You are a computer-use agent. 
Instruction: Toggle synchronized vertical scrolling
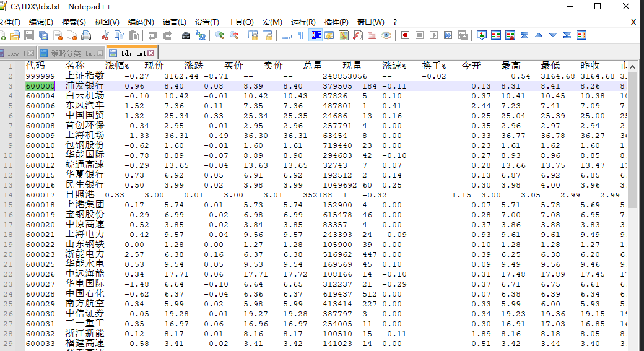coord(253,35)
